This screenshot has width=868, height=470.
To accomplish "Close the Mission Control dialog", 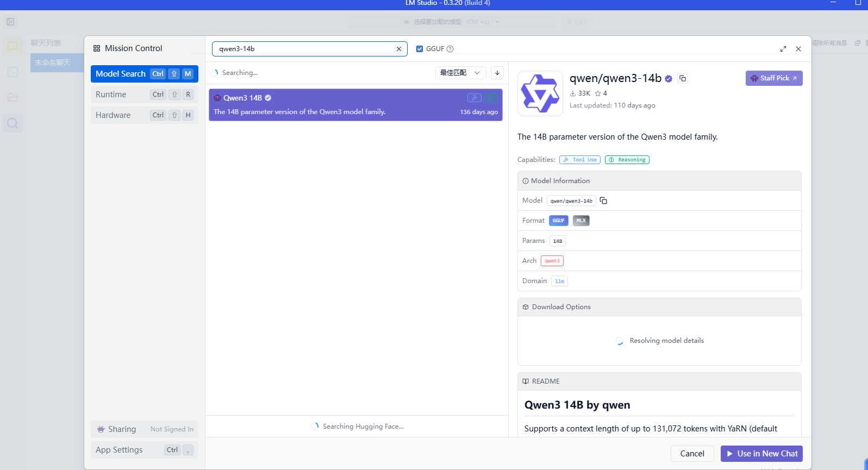I will 798,49.
